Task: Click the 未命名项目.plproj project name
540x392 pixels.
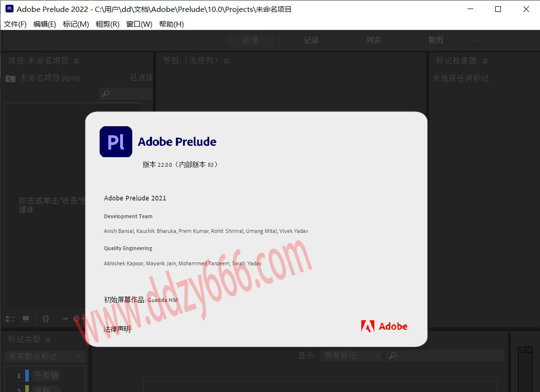Action: (50, 78)
